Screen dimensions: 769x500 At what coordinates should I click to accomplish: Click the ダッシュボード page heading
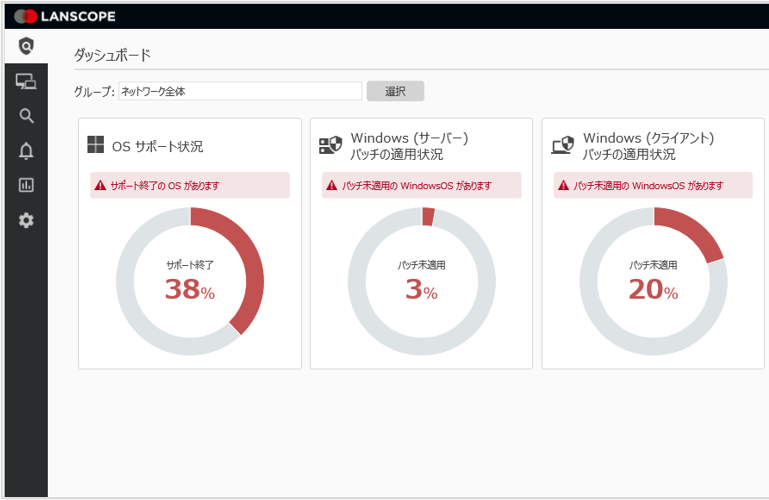(112, 56)
